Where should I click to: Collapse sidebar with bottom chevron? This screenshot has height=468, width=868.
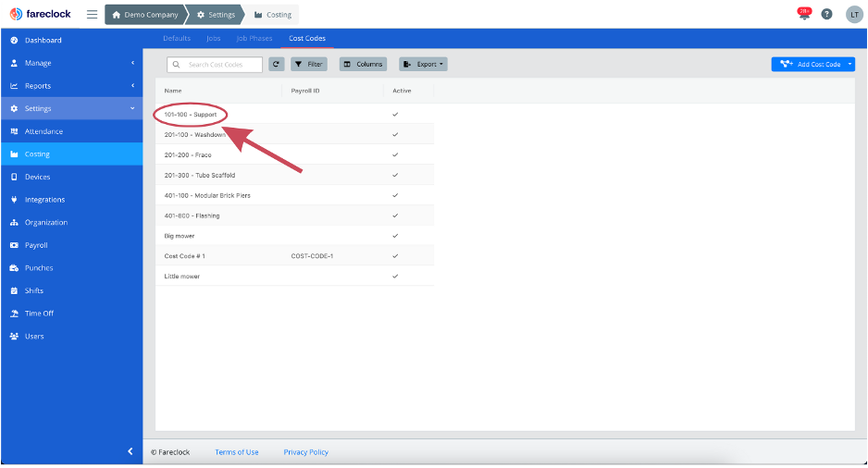(130, 451)
